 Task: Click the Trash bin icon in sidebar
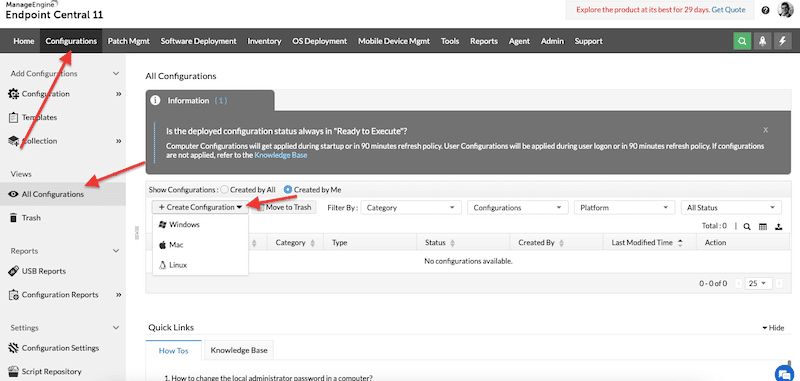[14, 218]
